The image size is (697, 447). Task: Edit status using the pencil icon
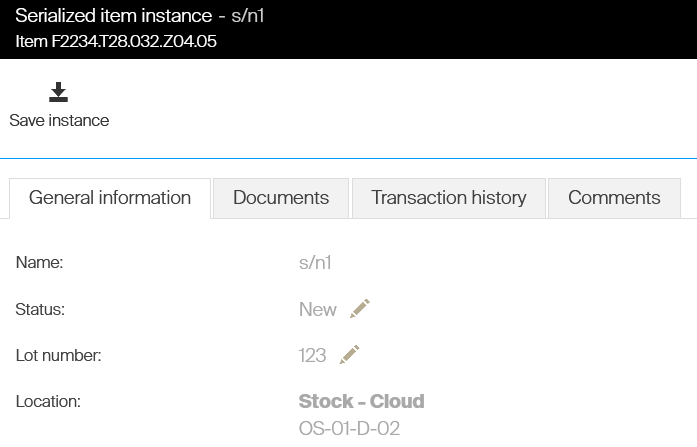(x=360, y=309)
